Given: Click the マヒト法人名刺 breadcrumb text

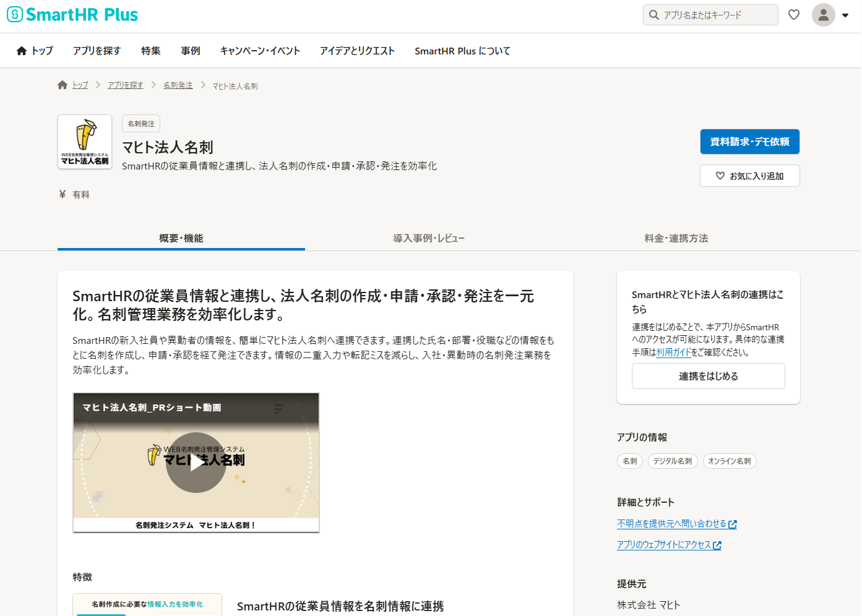Looking at the screenshot, I should pyautogui.click(x=235, y=86).
